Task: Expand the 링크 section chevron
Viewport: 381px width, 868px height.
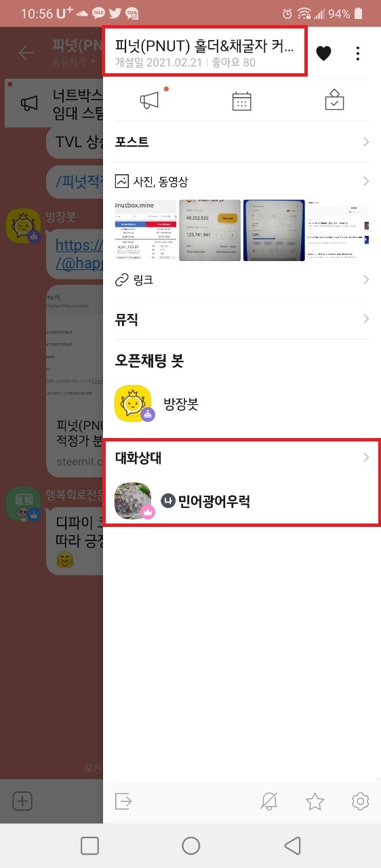Action: 366,279
